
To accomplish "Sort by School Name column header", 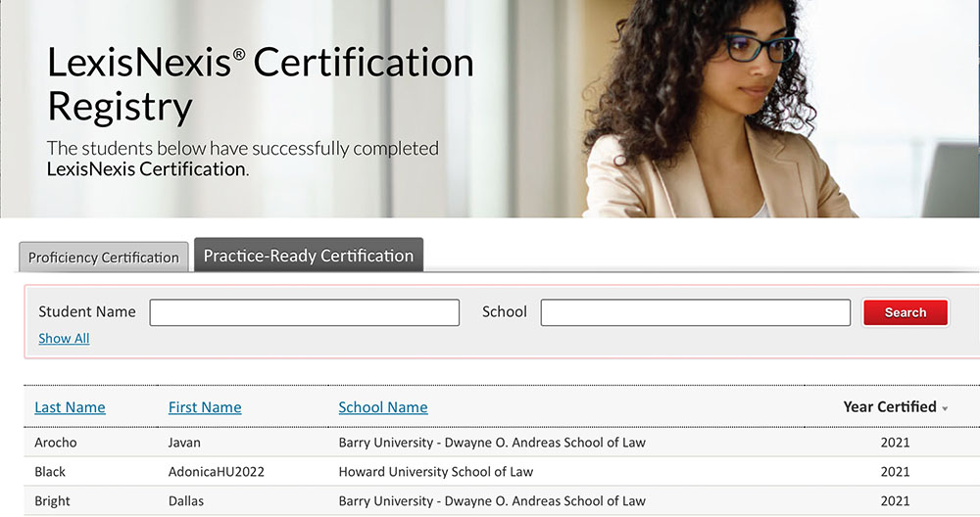I will [383, 407].
